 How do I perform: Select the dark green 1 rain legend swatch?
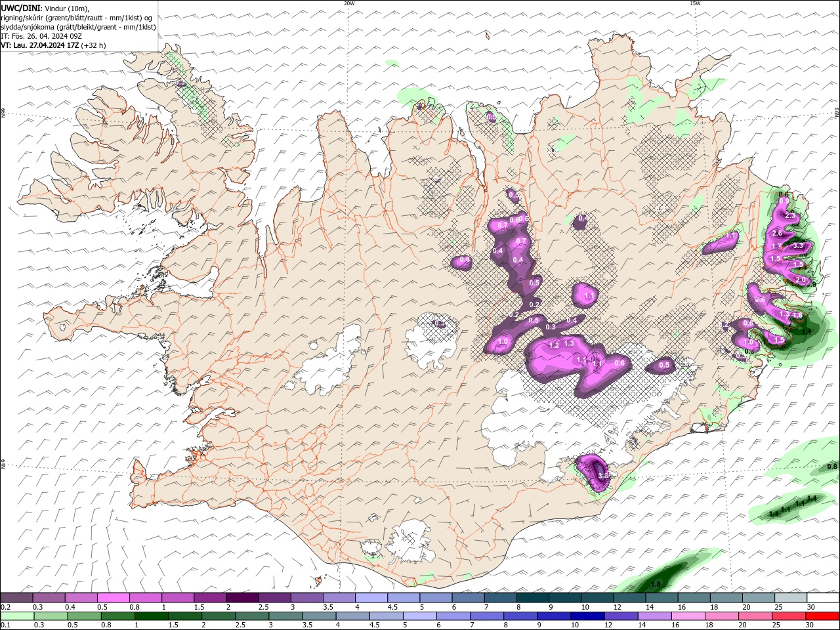pyautogui.click(x=150, y=616)
